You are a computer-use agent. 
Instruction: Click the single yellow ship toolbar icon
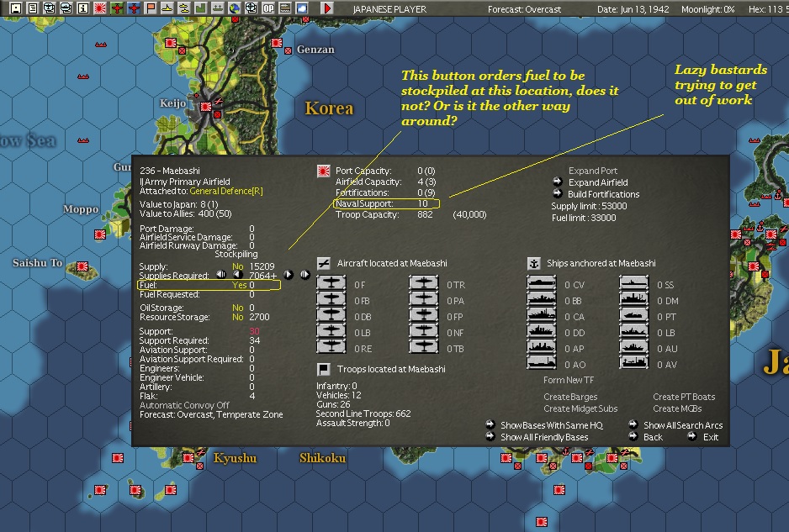coord(167,8)
